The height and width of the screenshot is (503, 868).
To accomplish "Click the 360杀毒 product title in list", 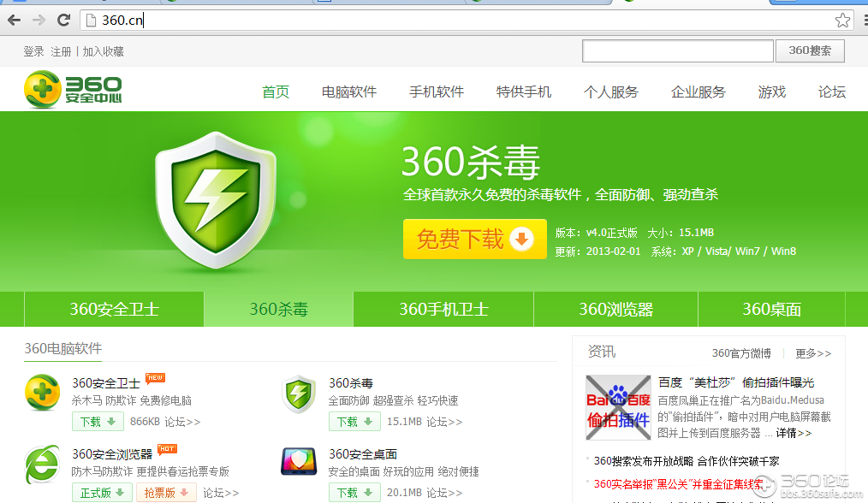I will (x=351, y=383).
